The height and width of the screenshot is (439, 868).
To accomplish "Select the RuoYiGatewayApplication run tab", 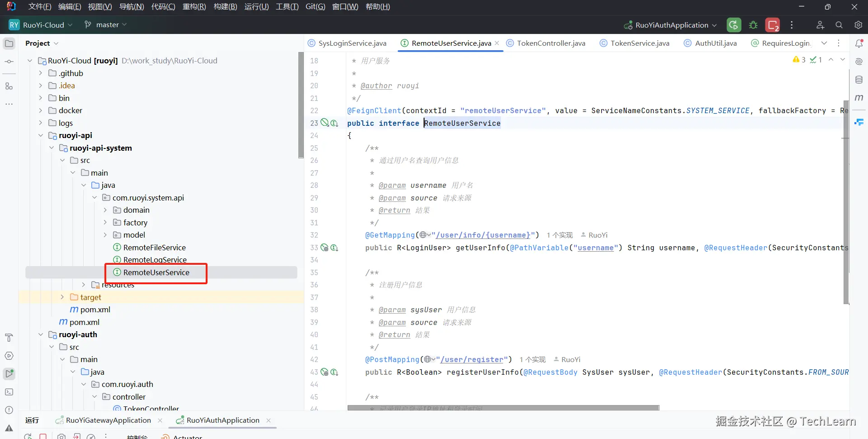I will 108,420.
